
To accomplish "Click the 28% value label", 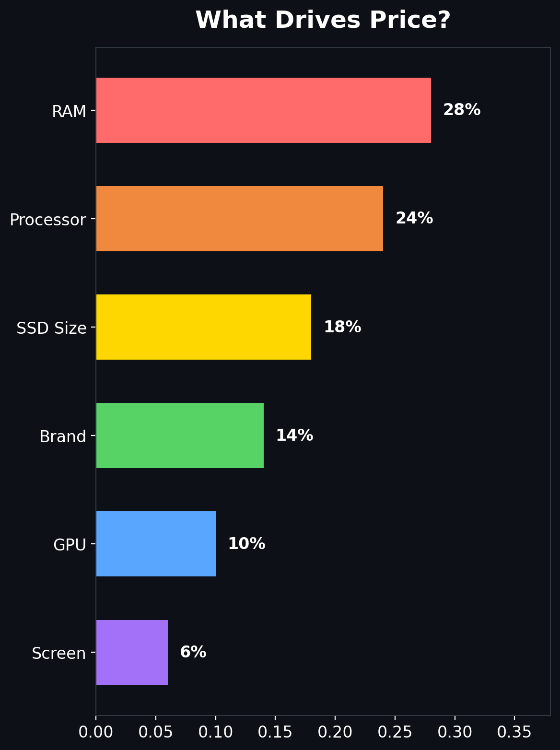I will coord(461,110).
